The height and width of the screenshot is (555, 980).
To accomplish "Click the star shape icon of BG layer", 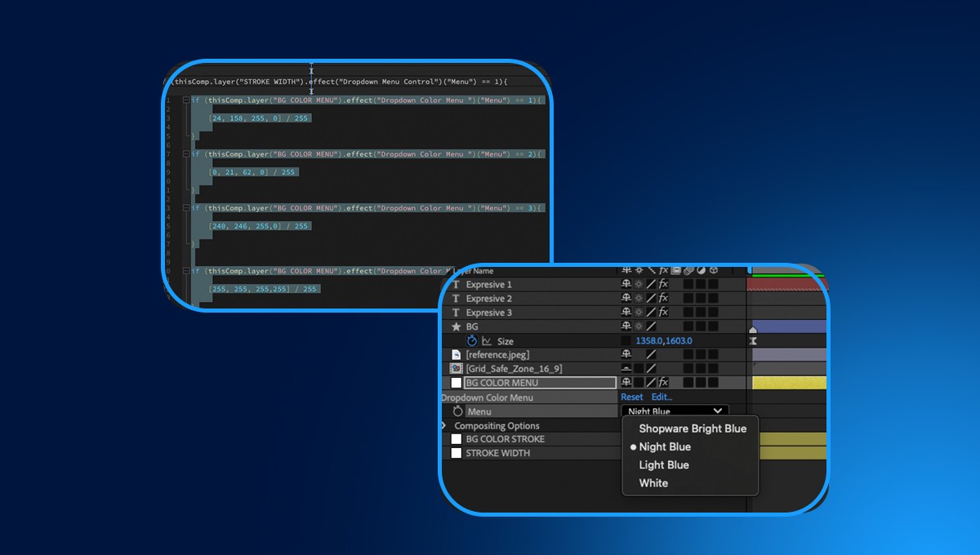I will point(457,326).
